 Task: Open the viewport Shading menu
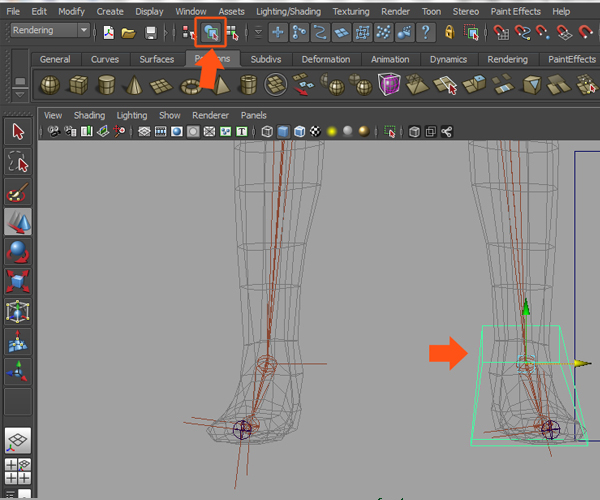89,115
